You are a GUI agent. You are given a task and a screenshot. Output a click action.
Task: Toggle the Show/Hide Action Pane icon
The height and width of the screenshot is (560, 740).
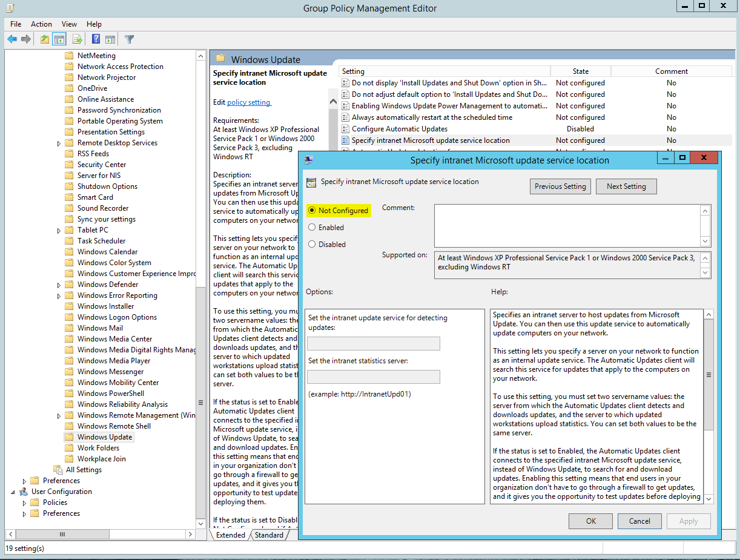click(111, 39)
